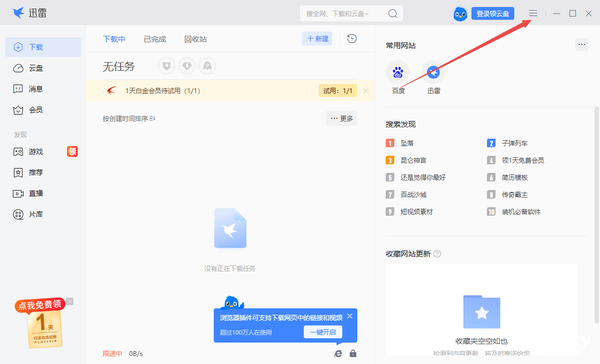Switch to the 回收站 tab
Image resolution: width=600 pixels, height=364 pixels.
(x=195, y=39)
